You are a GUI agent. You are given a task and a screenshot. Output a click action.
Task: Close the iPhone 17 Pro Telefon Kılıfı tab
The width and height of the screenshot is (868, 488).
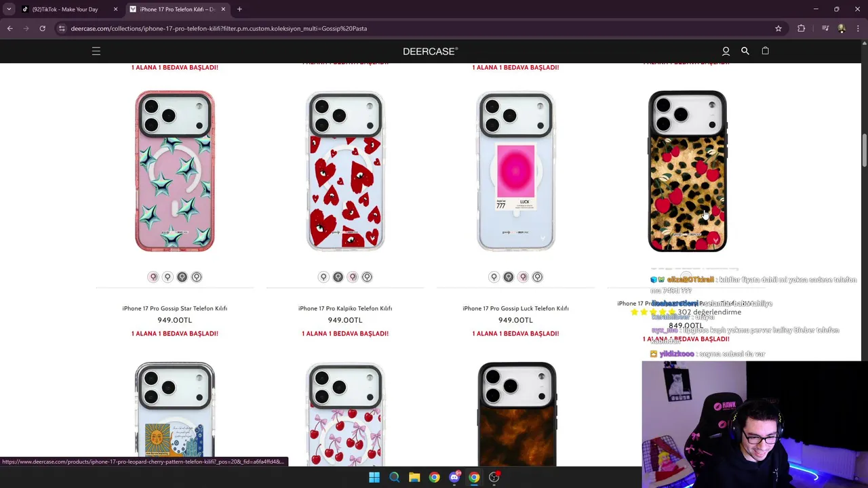[x=223, y=9]
